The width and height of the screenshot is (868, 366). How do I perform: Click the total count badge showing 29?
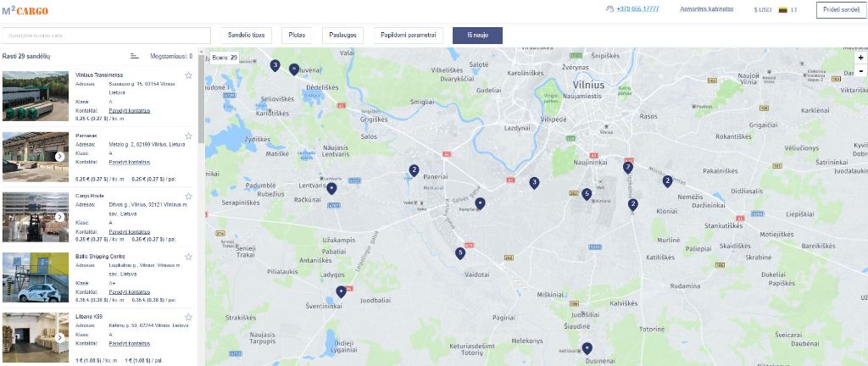click(x=224, y=58)
